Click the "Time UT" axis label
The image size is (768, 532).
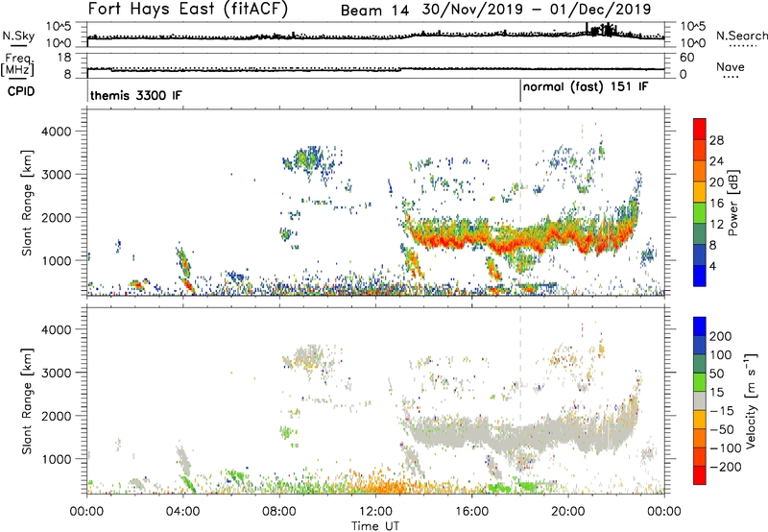click(375, 526)
